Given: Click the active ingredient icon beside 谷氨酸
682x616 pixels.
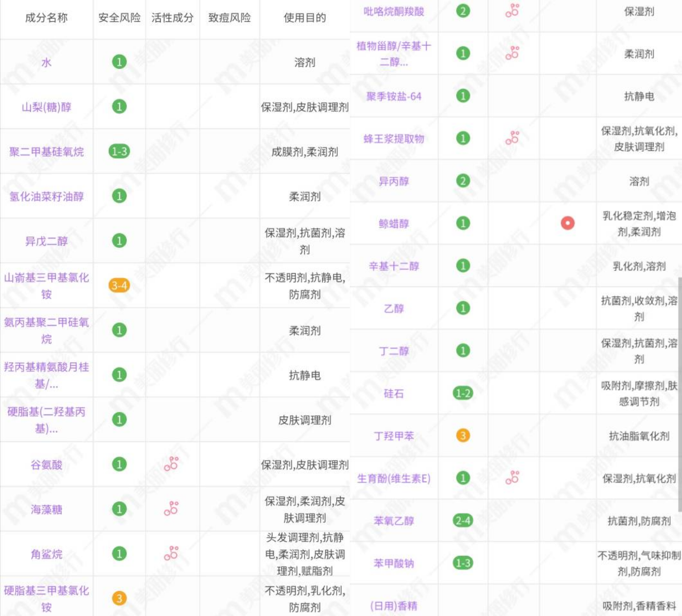Looking at the screenshot, I should 172,463.
